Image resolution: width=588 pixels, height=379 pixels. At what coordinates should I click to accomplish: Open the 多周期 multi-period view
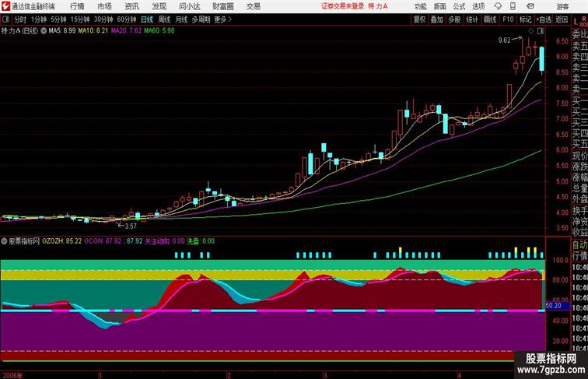(201, 19)
